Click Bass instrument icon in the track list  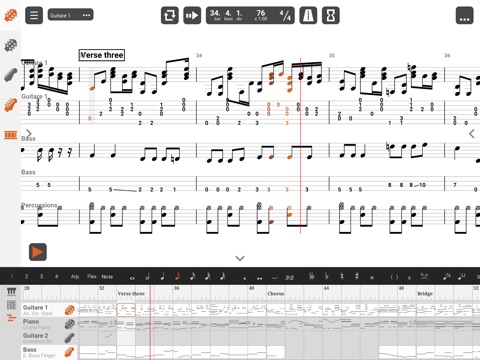click(x=69, y=352)
